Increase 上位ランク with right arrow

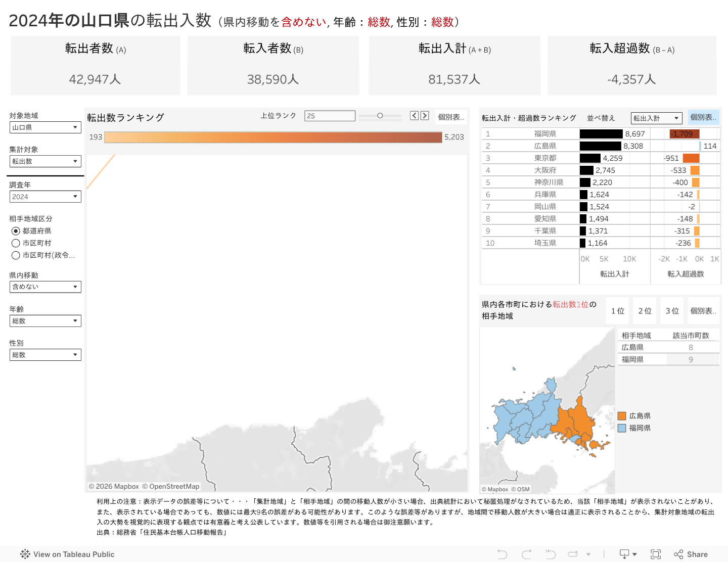click(x=425, y=116)
